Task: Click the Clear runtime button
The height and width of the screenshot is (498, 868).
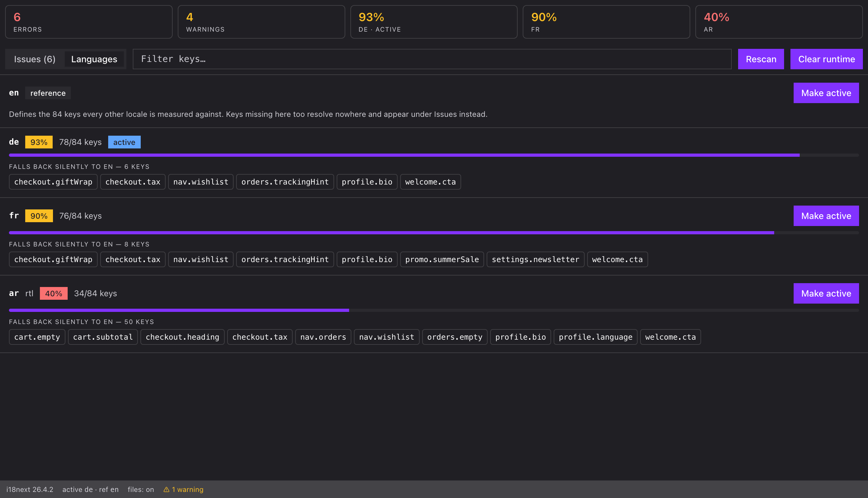Action: (826, 59)
